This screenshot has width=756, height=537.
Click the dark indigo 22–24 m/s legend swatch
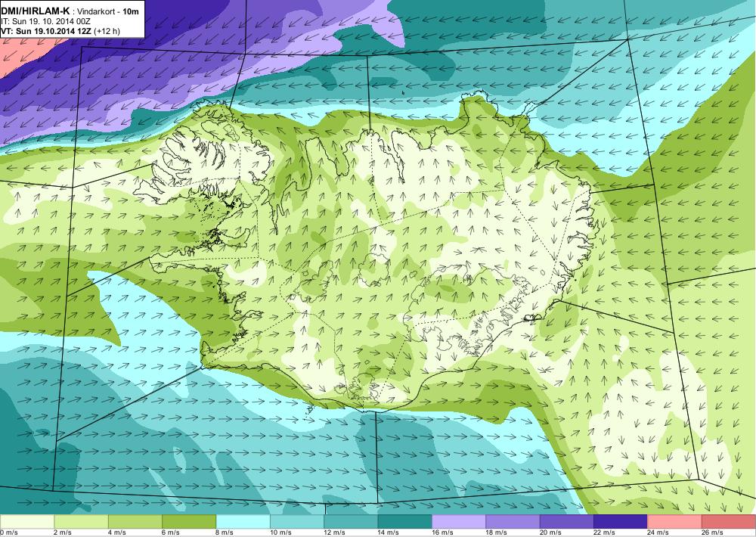[621, 521]
